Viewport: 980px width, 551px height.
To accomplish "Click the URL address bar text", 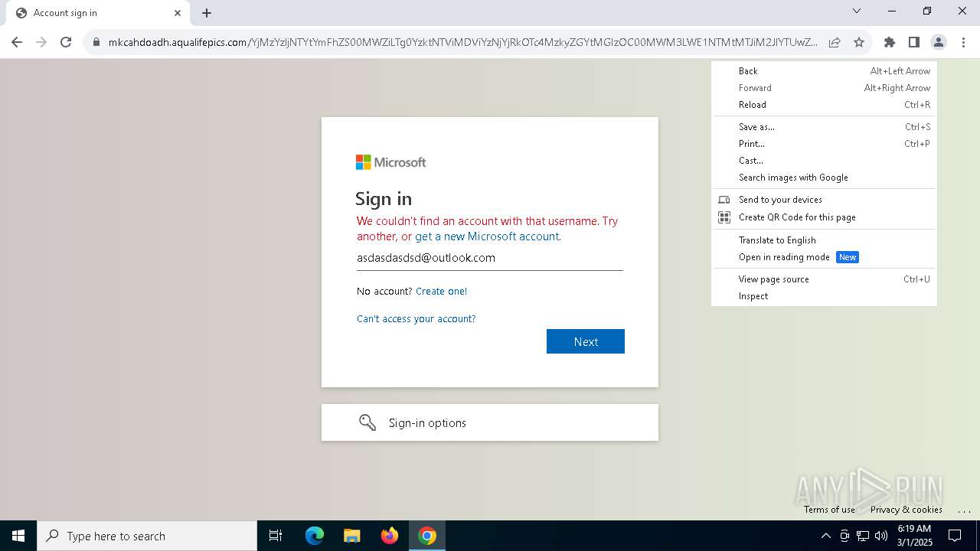I will pyautogui.click(x=462, y=42).
